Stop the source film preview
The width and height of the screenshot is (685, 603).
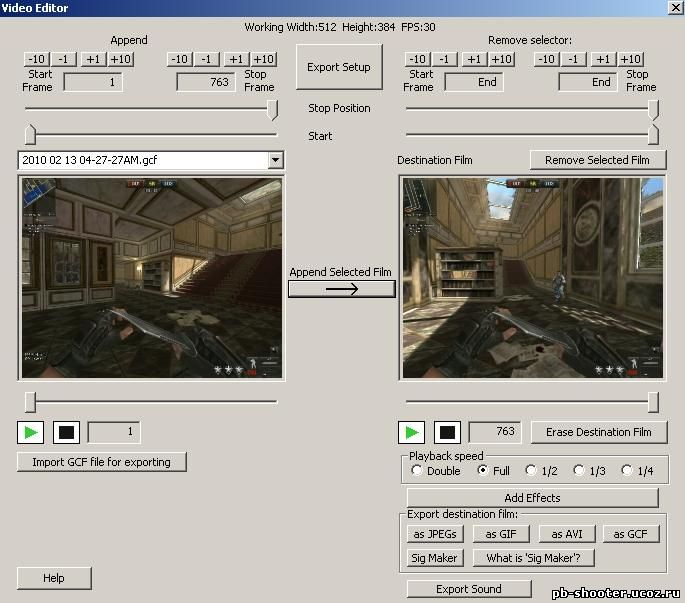pyautogui.click(x=66, y=432)
